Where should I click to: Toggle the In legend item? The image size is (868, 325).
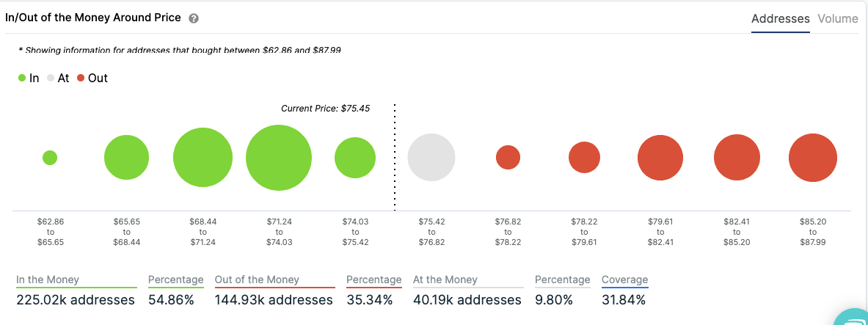click(x=29, y=78)
